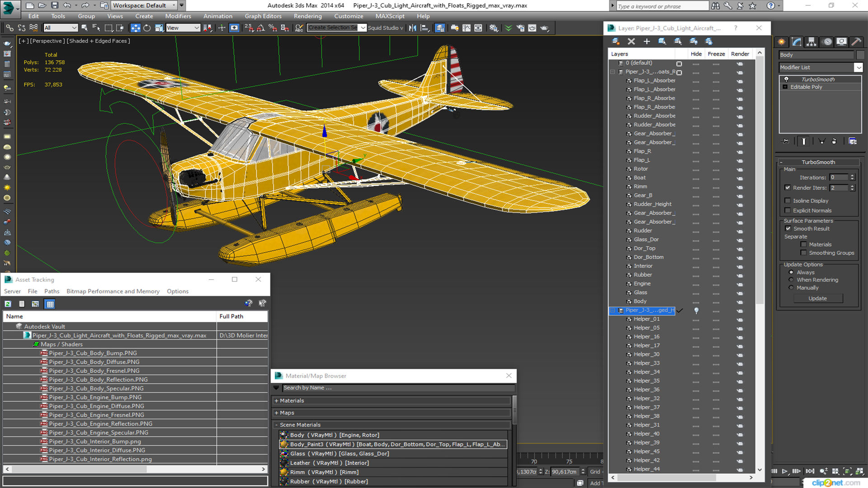868x488 pixels.
Task: Open Bitmap Performance and Memory menu
Action: click(113, 291)
